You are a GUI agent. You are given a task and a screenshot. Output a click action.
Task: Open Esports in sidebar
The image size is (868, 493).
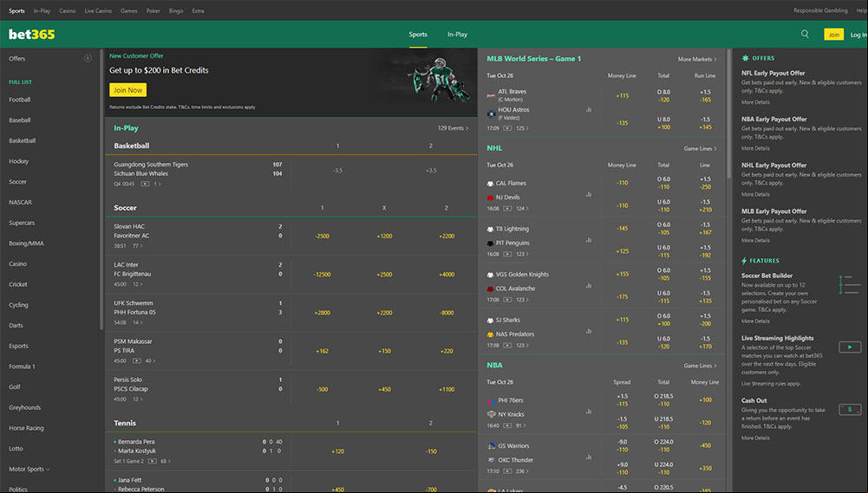(19, 347)
